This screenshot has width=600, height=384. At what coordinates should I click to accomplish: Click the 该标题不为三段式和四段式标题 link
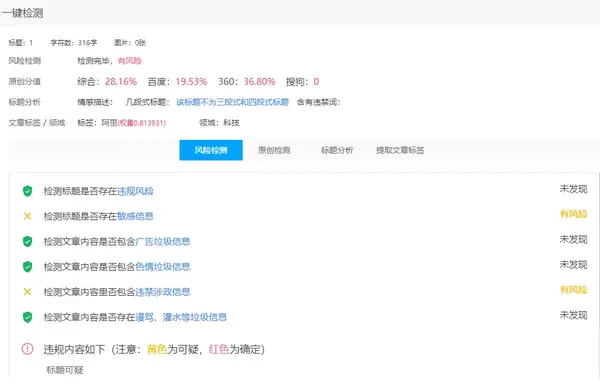pyautogui.click(x=232, y=102)
